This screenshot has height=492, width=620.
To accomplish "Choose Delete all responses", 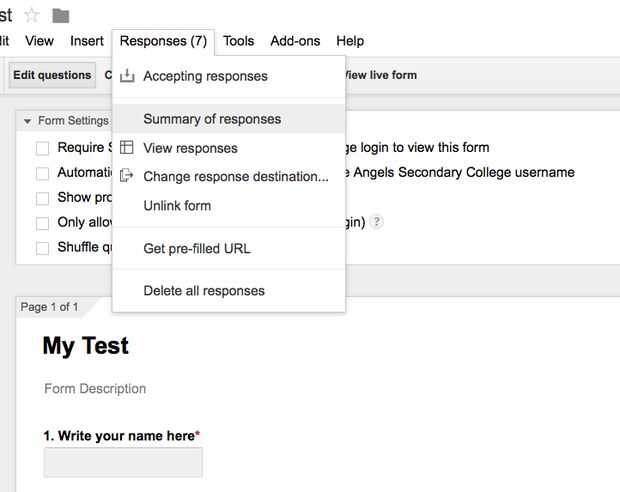I will point(204,291).
